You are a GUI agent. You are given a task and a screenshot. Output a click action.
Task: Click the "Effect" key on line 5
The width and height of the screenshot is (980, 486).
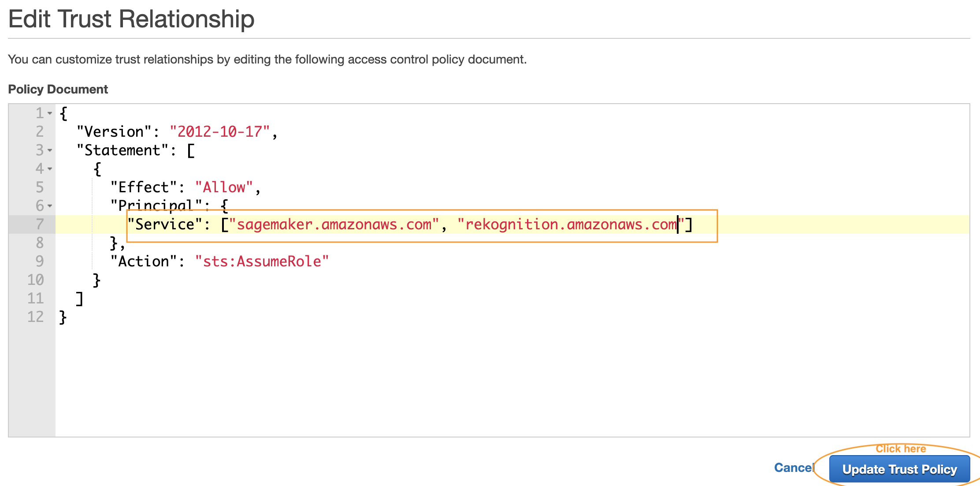144,187
